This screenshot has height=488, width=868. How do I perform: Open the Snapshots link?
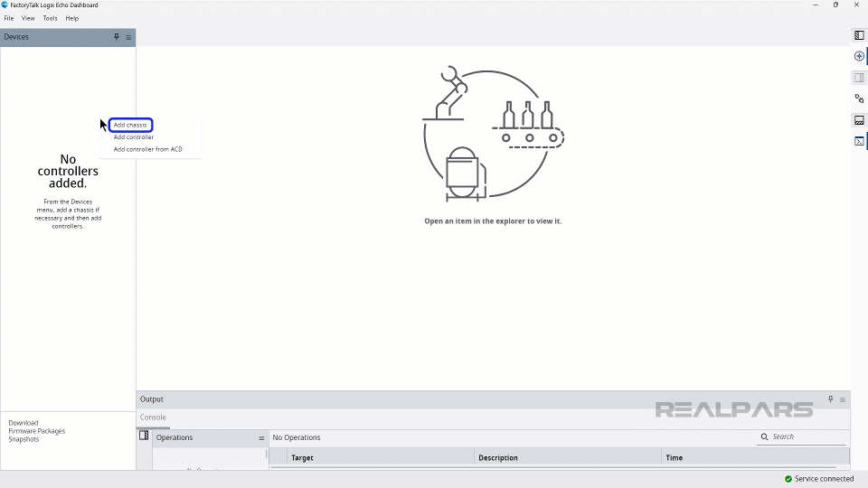(24, 439)
